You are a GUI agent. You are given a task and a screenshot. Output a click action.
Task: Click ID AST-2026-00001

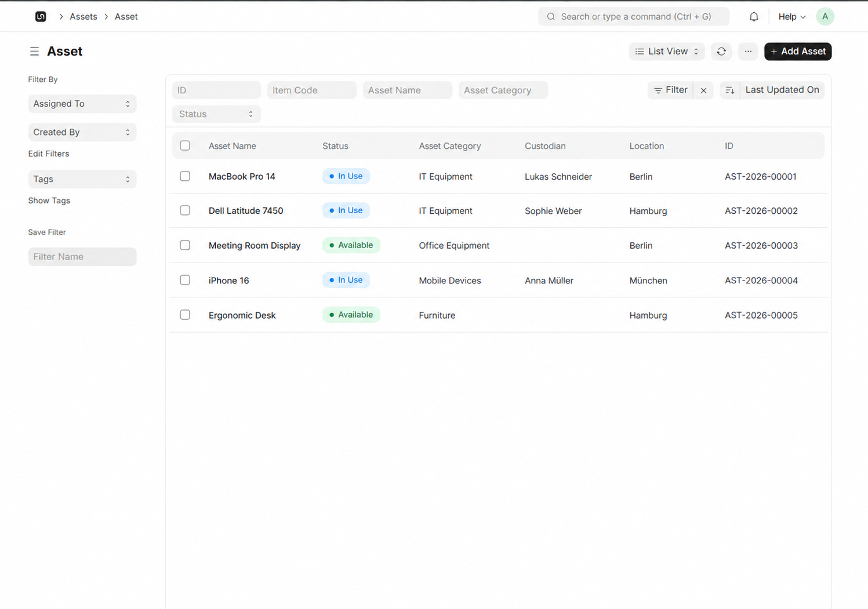(761, 177)
